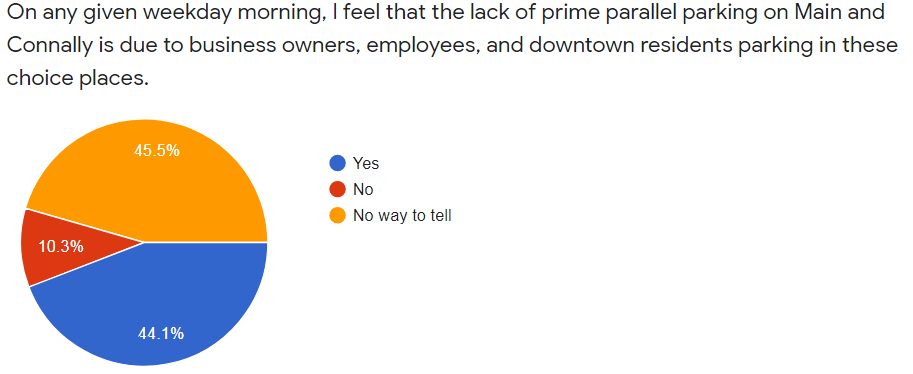Click "choice places." in the question text
Image resolution: width=913 pixels, height=374 pixels.
pyautogui.click(x=75, y=79)
